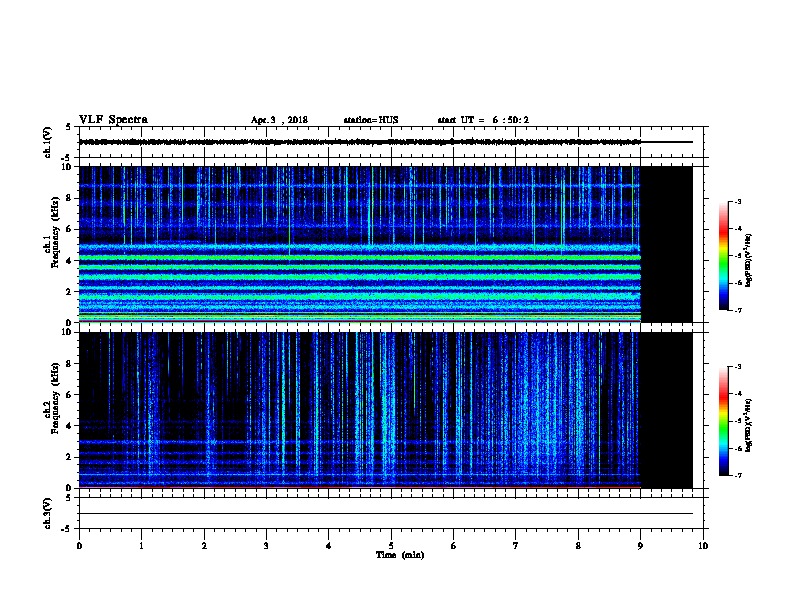Click the red baseline in ch.2 spectrogram

[360, 487]
